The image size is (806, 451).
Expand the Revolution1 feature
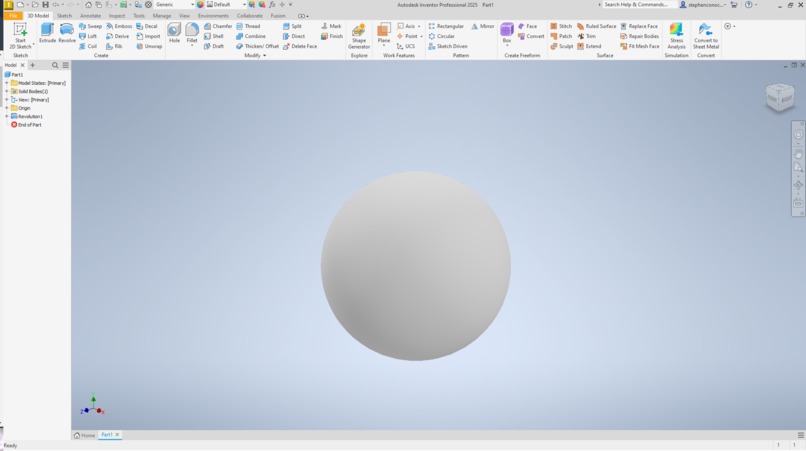(x=7, y=116)
